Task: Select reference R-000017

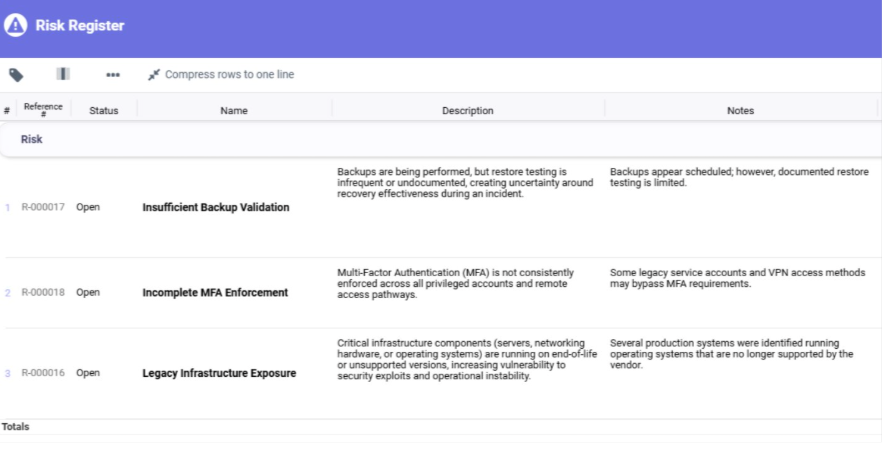Action: click(43, 208)
